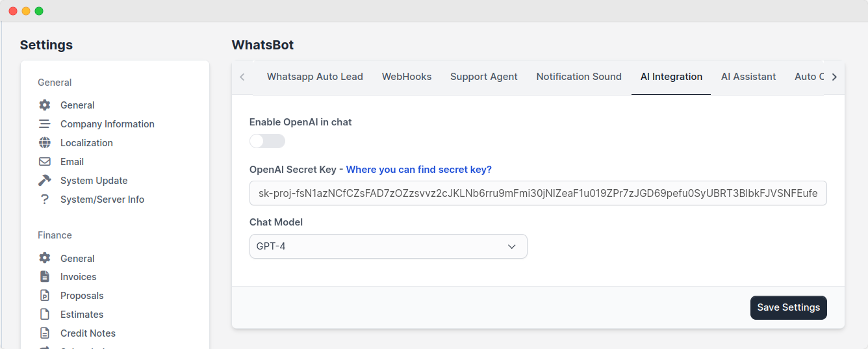
Task: Open the Chat Model dropdown
Action: 388,246
